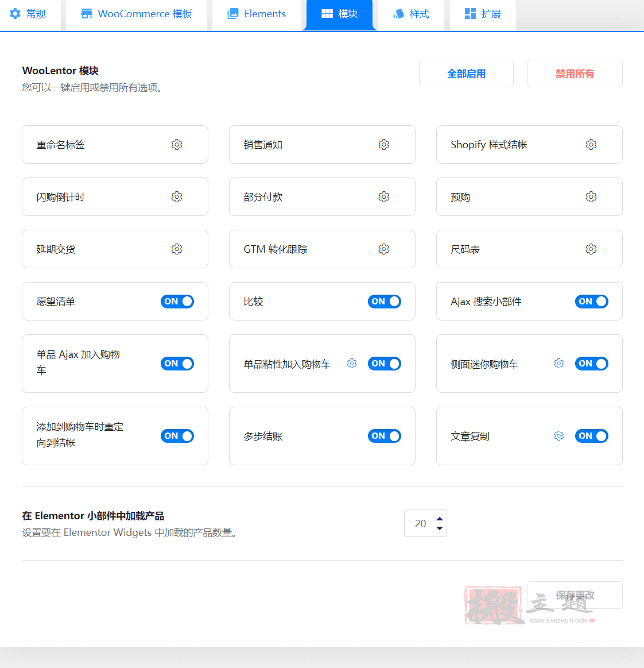This screenshot has height=668, width=644.
Task: Click the 全部启用 button
Action: (466, 74)
